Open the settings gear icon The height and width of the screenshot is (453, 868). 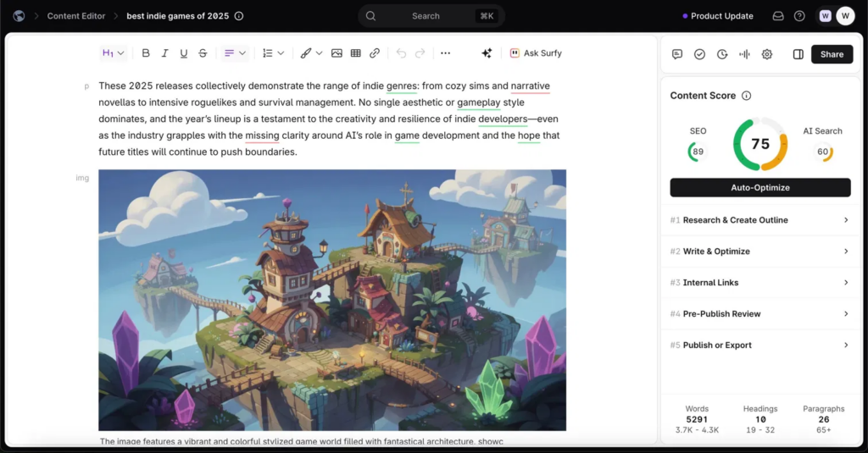pyautogui.click(x=766, y=54)
